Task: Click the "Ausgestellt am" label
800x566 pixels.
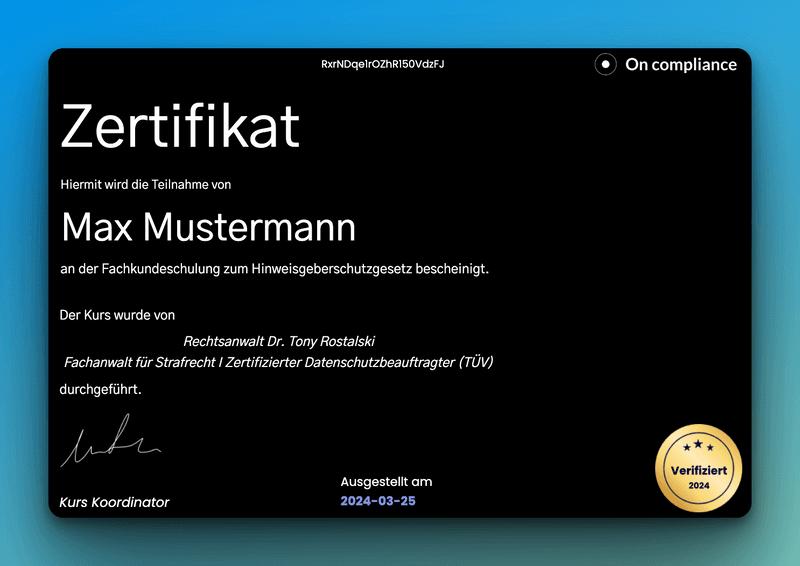Action: click(386, 481)
